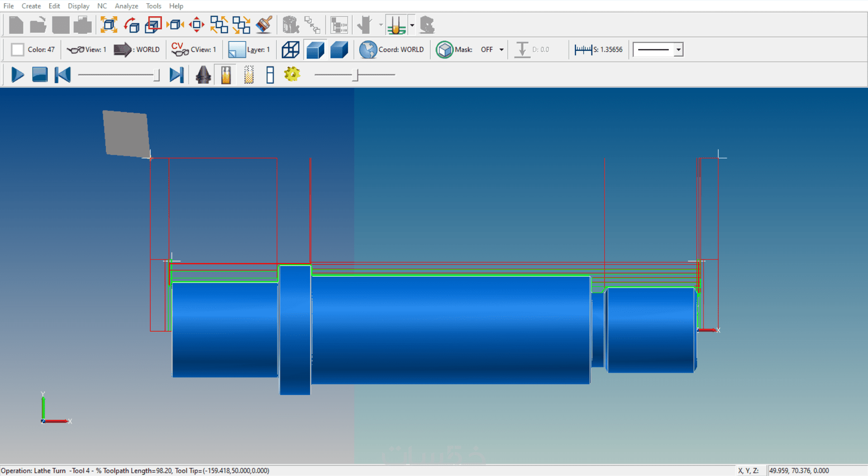
Task: Click the Zoom Extents fit-view icon
Action: pyautogui.click(x=109, y=24)
